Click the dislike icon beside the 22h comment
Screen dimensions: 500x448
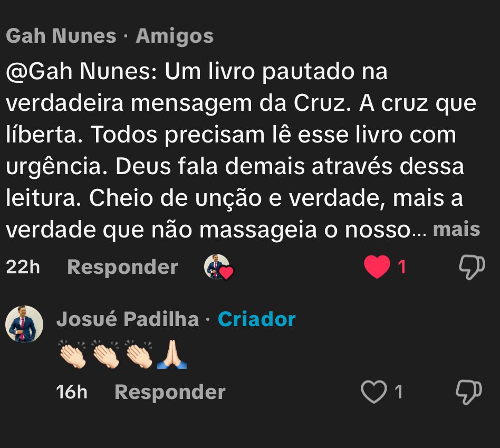coord(472,268)
